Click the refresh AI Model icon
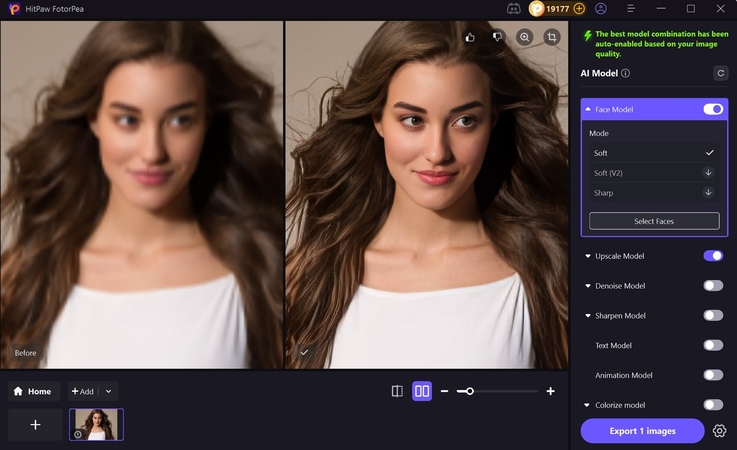The image size is (737, 450). tap(720, 73)
